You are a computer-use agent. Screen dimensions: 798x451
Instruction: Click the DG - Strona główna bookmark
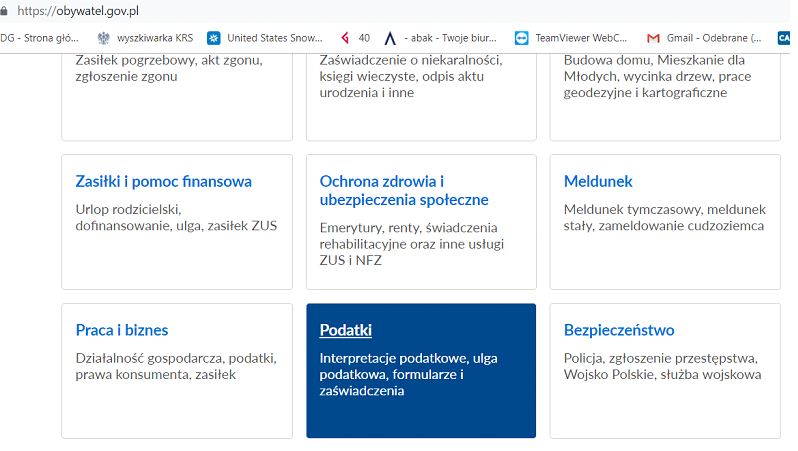(39, 38)
